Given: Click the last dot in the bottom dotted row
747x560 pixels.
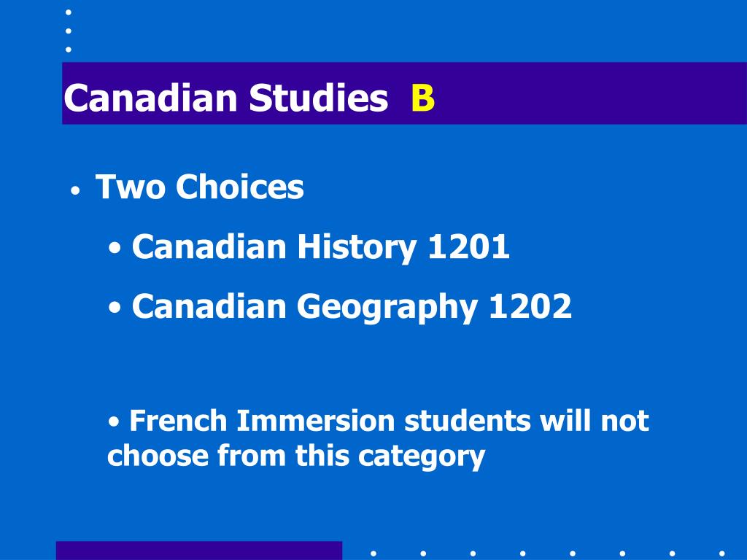Looking at the screenshot, I should click(721, 553).
